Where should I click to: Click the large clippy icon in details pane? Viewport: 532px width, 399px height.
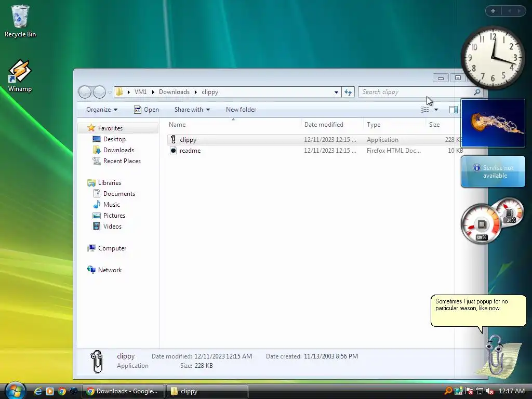point(97,362)
